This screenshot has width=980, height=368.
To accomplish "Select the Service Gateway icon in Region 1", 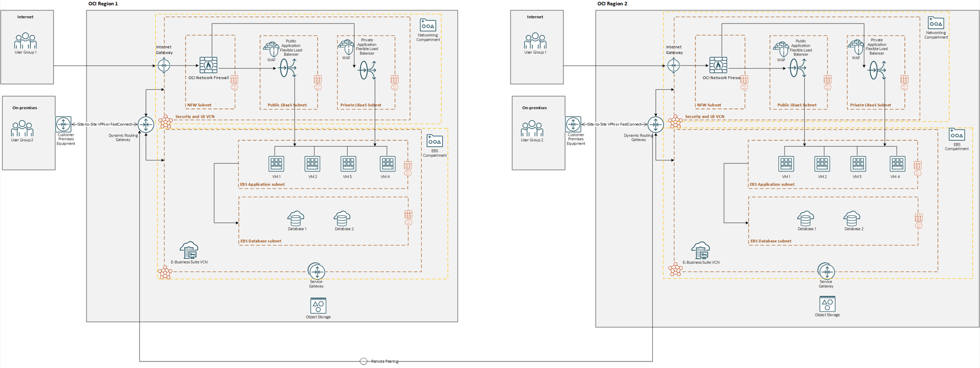I will 316,271.
